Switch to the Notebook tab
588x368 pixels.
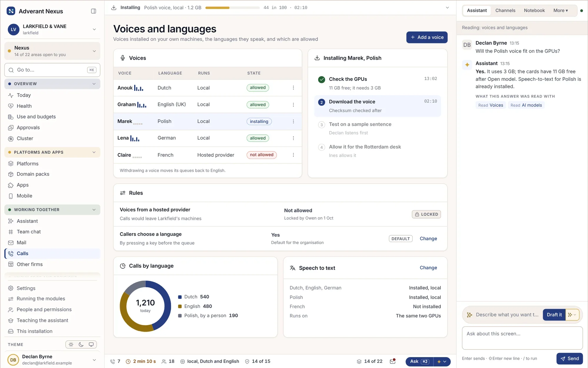[x=534, y=11]
